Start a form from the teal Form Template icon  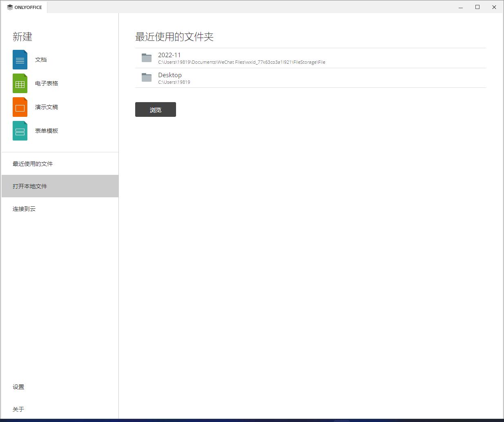coord(20,130)
